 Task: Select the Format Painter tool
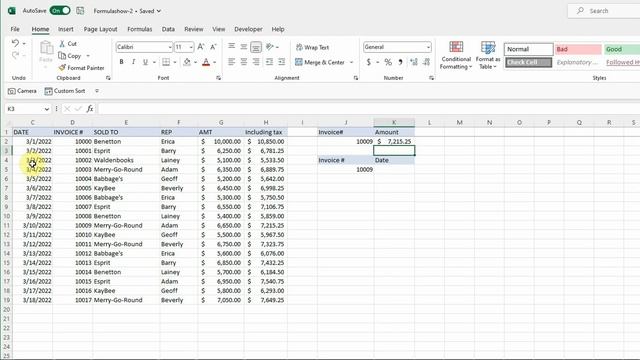[81, 68]
